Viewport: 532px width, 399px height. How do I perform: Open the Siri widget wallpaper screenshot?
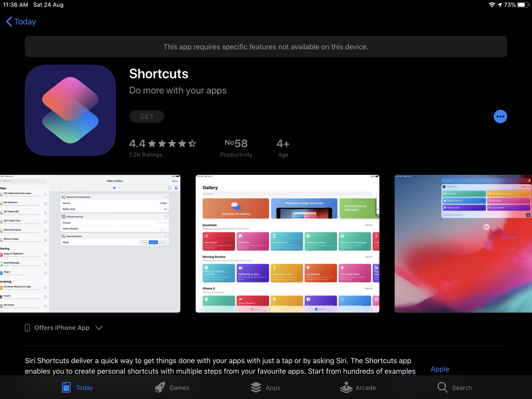[463, 243]
